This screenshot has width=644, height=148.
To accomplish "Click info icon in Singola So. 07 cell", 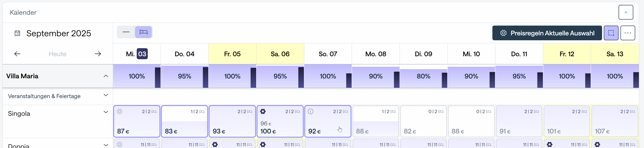I will pos(310,112).
